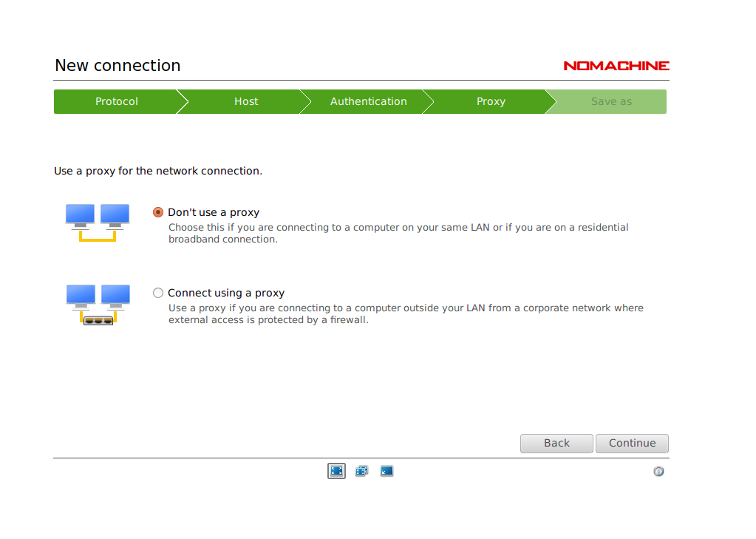Click the direct LAN connection computers icon

98,223
